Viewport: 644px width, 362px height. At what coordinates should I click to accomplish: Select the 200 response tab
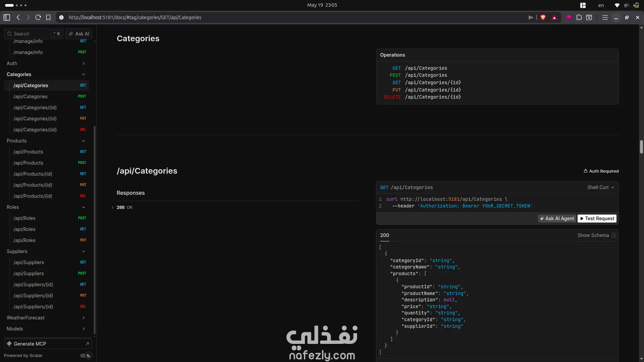coord(385,235)
